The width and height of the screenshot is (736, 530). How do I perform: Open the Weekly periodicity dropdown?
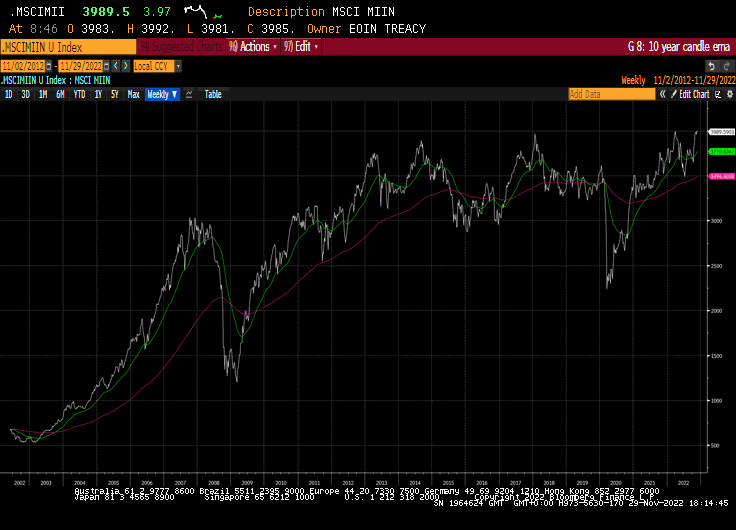[162, 94]
